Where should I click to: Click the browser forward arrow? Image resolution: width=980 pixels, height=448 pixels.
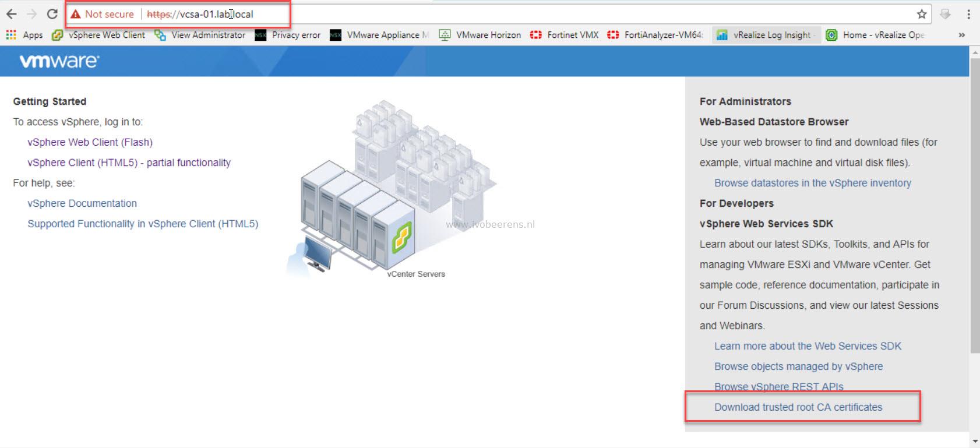[31, 14]
